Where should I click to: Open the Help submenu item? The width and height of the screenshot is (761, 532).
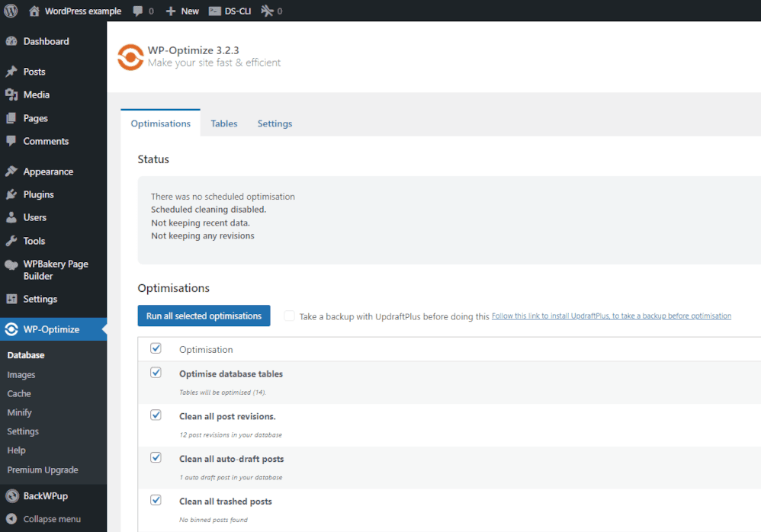(x=16, y=450)
